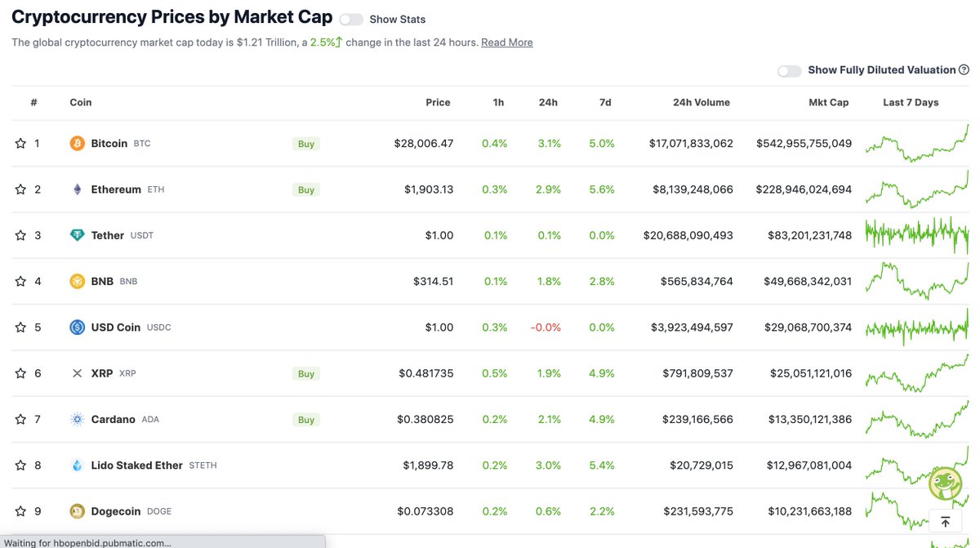The width and height of the screenshot is (980, 548).
Task: Click the Read More link
Action: [507, 42]
